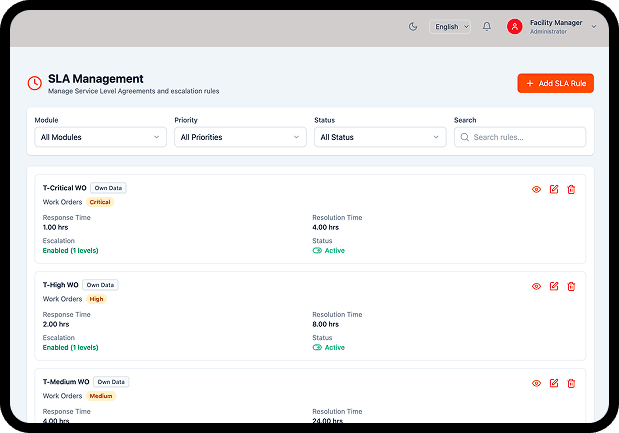Edit the T-Medium WO rule

pyautogui.click(x=554, y=383)
